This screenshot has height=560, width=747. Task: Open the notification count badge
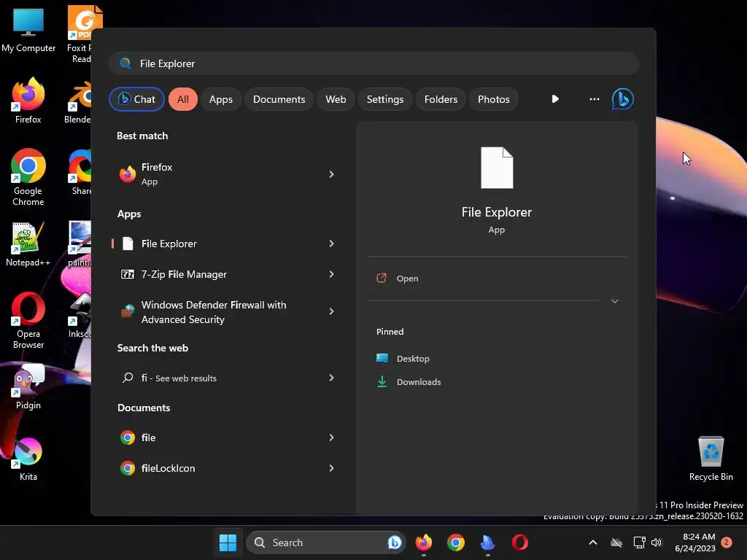727,542
